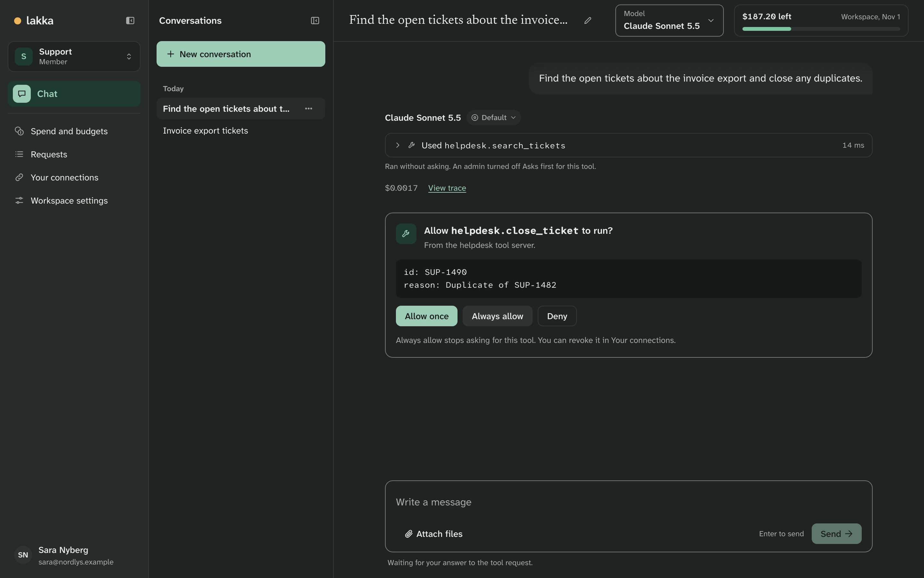Click the $187.20 left budget text

(766, 16)
